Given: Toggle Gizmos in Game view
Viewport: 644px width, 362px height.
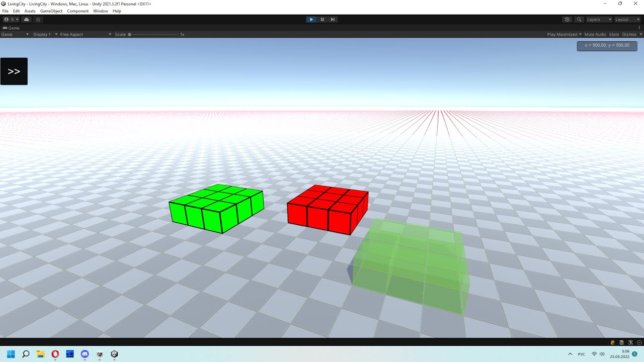Looking at the screenshot, I should tap(629, 35).
